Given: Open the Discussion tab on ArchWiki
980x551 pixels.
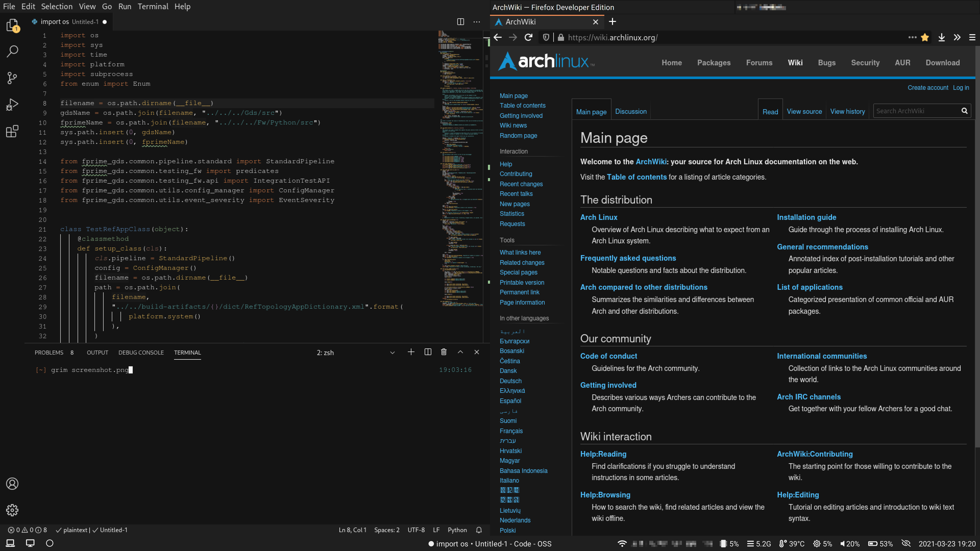Looking at the screenshot, I should click(631, 111).
